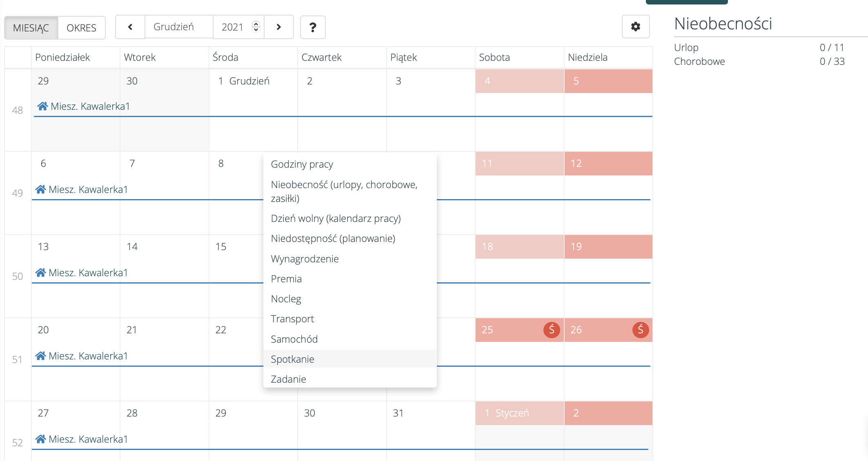Select Wynagrodzenie menu option

click(x=305, y=259)
